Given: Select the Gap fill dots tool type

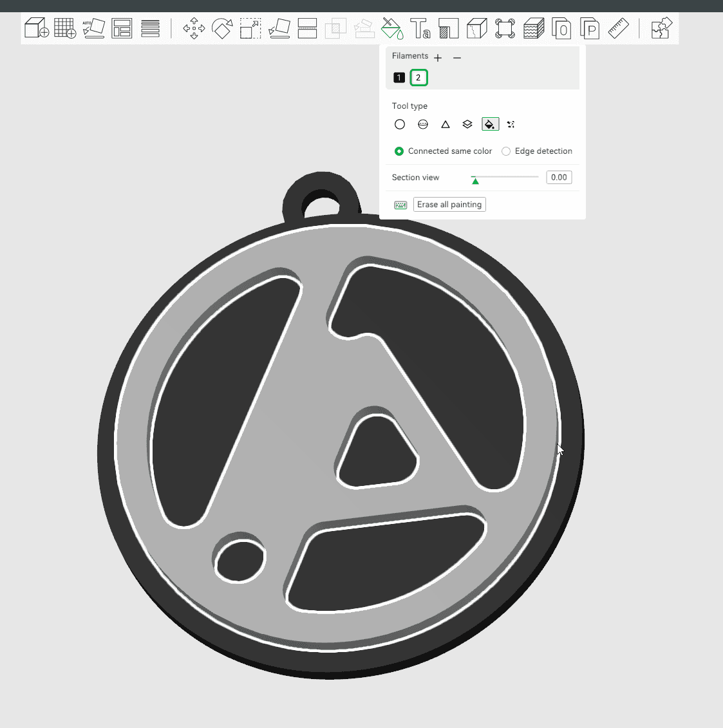Looking at the screenshot, I should (511, 124).
